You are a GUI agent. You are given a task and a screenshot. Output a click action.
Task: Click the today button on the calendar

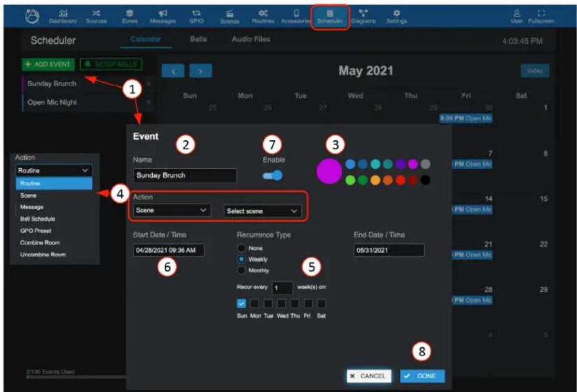tap(535, 71)
